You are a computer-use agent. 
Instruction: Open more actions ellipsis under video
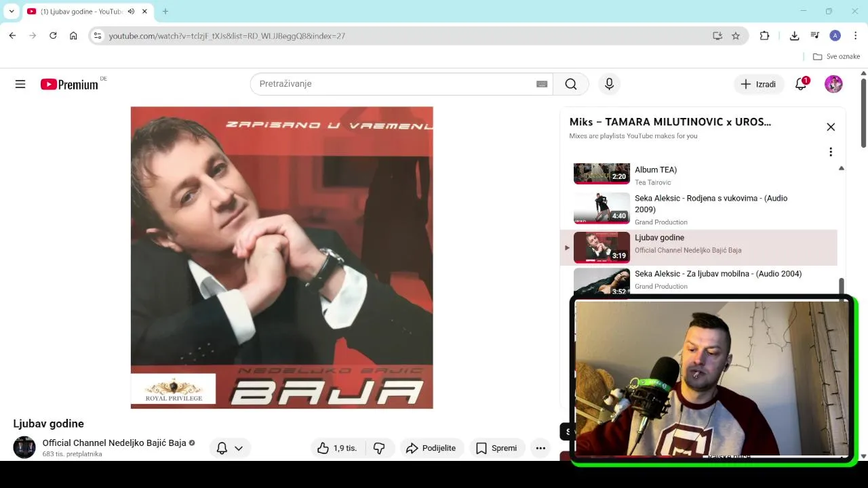click(540, 448)
